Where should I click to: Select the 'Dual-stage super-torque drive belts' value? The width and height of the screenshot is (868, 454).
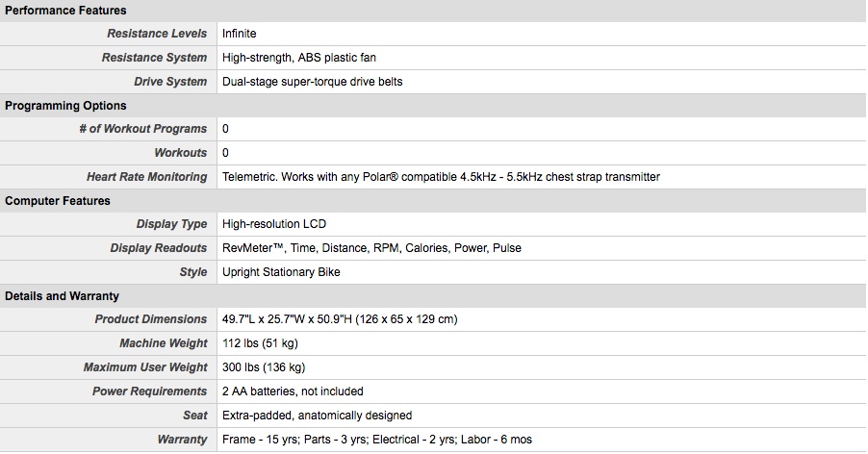pos(312,82)
